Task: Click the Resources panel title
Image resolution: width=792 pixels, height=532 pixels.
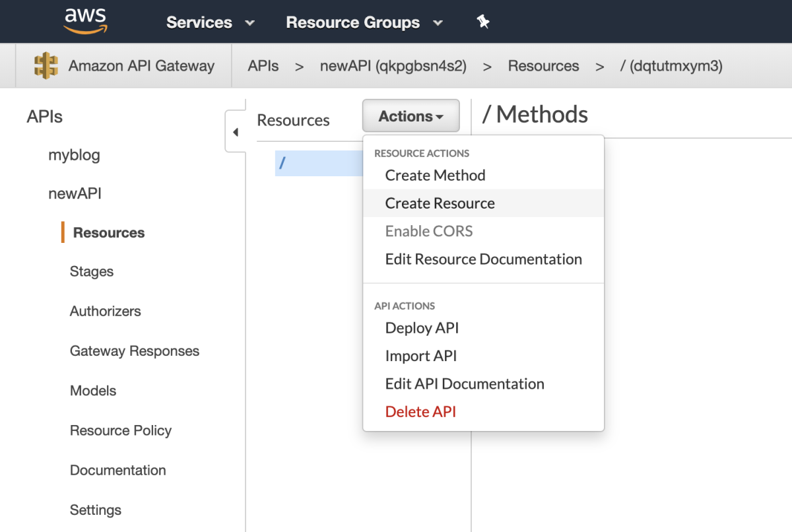Action: tap(293, 120)
